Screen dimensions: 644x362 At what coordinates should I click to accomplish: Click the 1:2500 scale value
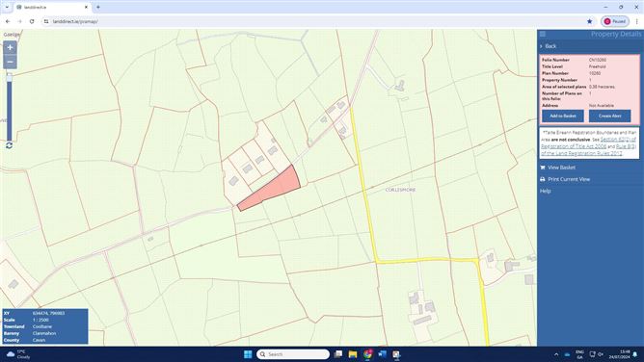pyautogui.click(x=40, y=320)
